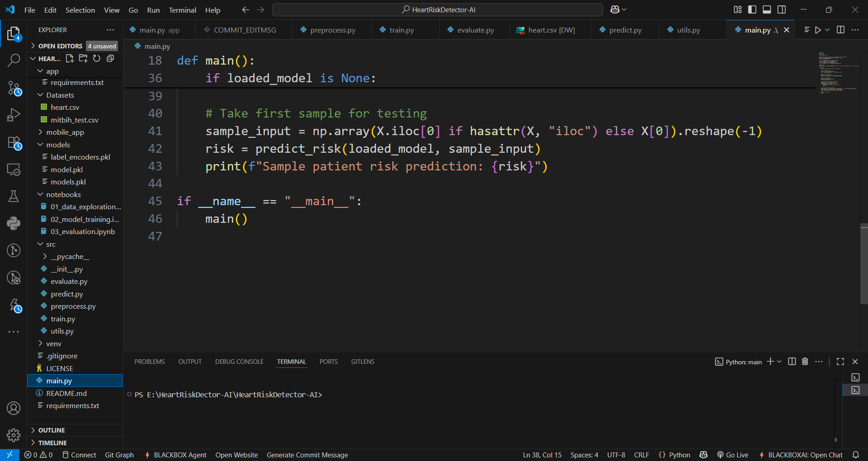
Task: Click BLACKBOX Agent in status bar
Action: tap(175, 455)
